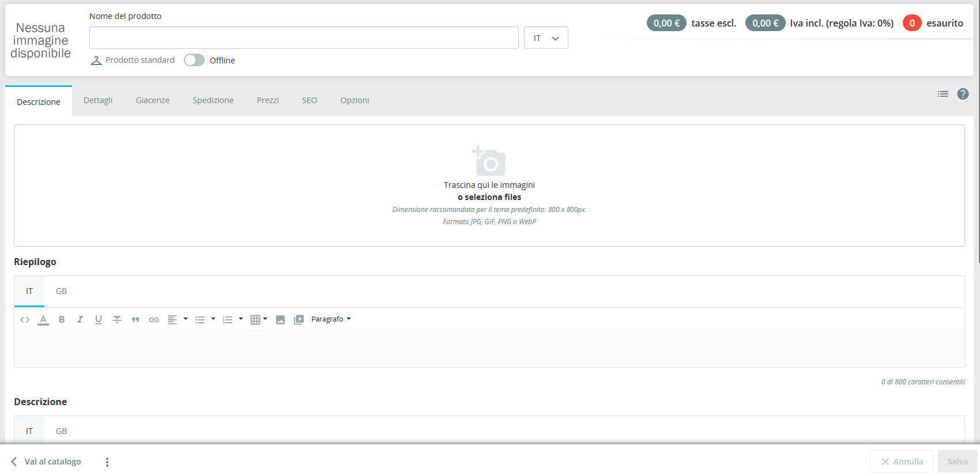Focus the Nome del prodotto input field
Image resolution: width=980 pixels, height=476 pixels.
(x=304, y=38)
